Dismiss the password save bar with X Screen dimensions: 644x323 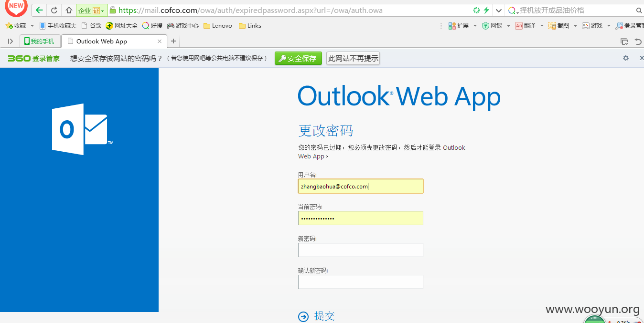641,58
